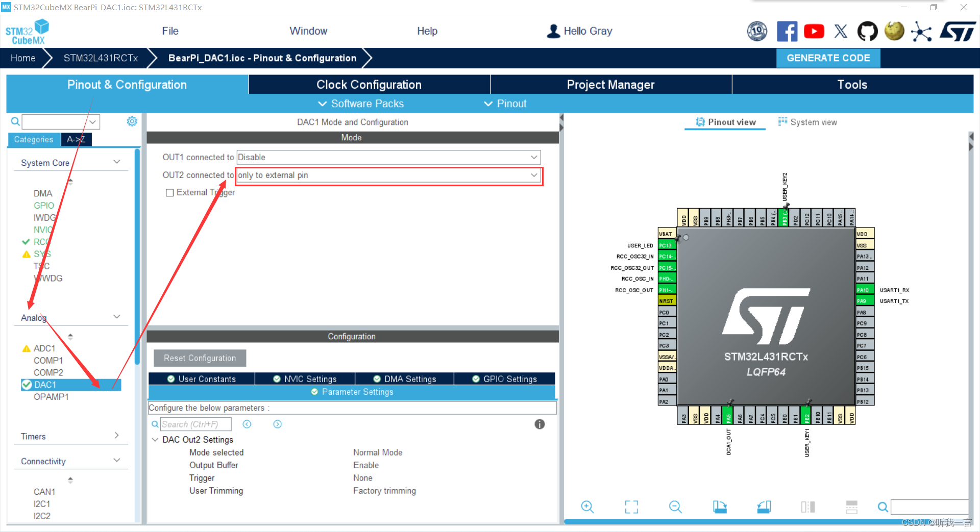The width and height of the screenshot is (980, 532).
Task: Open the peripheral search dropdown arrow
Action: pyautogui.click(x=92, y=122)
